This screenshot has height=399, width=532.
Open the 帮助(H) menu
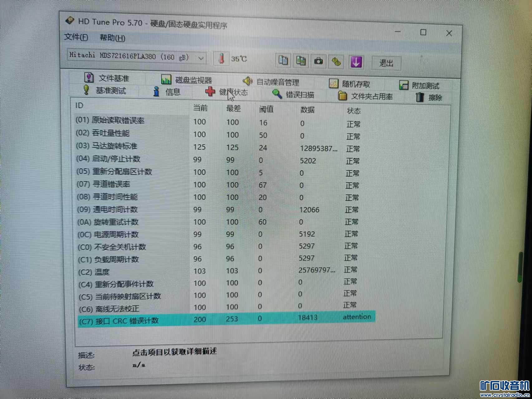click(x=112, y=38)
